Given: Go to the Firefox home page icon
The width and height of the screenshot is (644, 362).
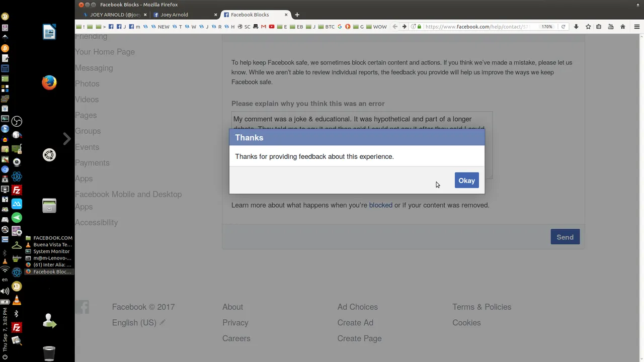Looking at the screenshot, I should point(623,27).
